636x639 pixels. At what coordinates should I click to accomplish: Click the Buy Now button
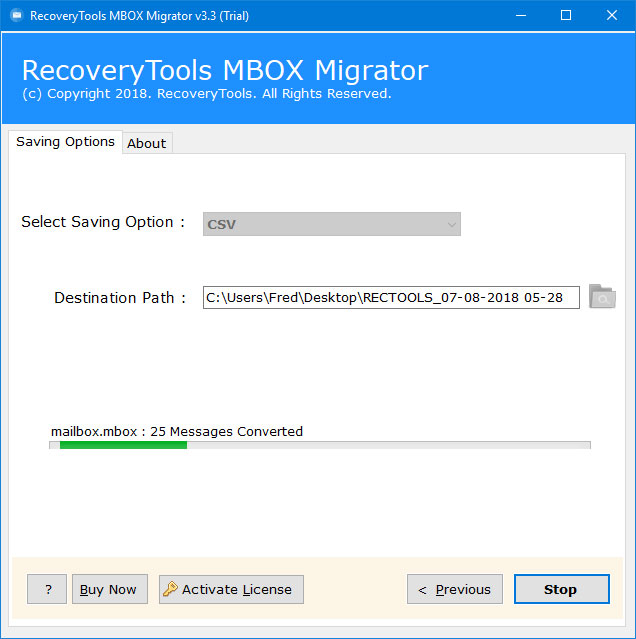(110, 589)
